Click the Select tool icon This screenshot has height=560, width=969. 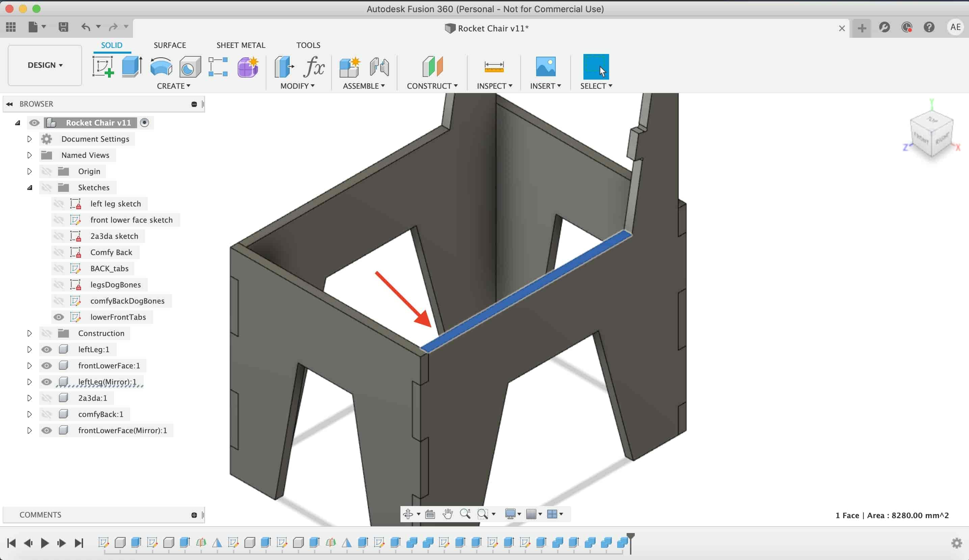(596, 66)
